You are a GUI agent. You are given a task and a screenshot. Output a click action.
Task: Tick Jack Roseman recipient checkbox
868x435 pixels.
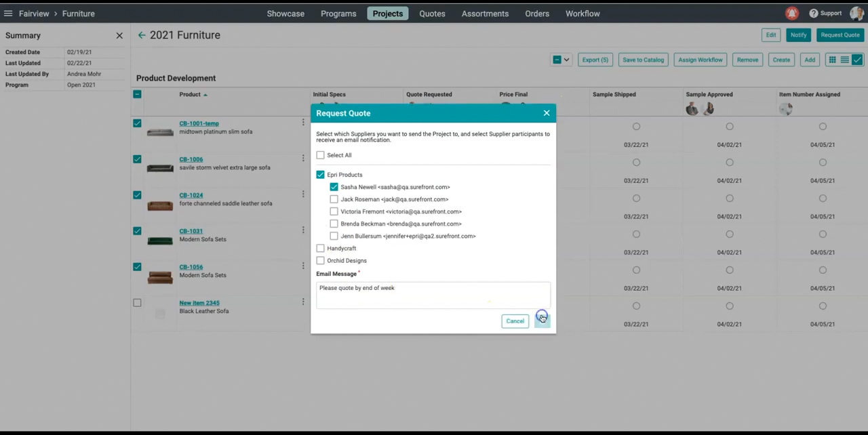tap(334, 199)
